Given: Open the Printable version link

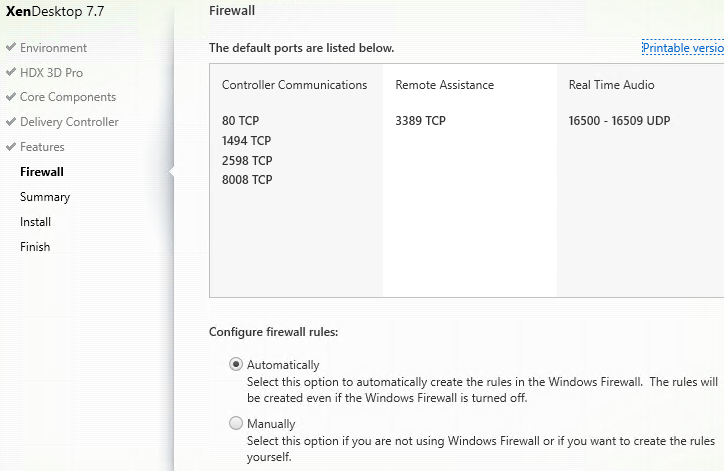Looking at the screenshot, I should click(683, 48).
